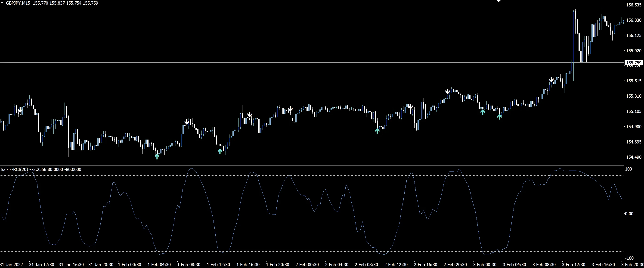This screenshot has width=644, height=268.
Task: Select the white down arrow near 1 Feb 16:30
Action: (x=250, y=115)
